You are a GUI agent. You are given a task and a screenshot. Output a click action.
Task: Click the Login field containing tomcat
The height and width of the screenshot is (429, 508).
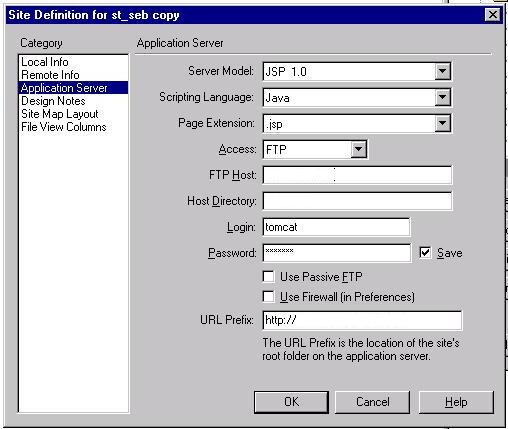point(336,227)
